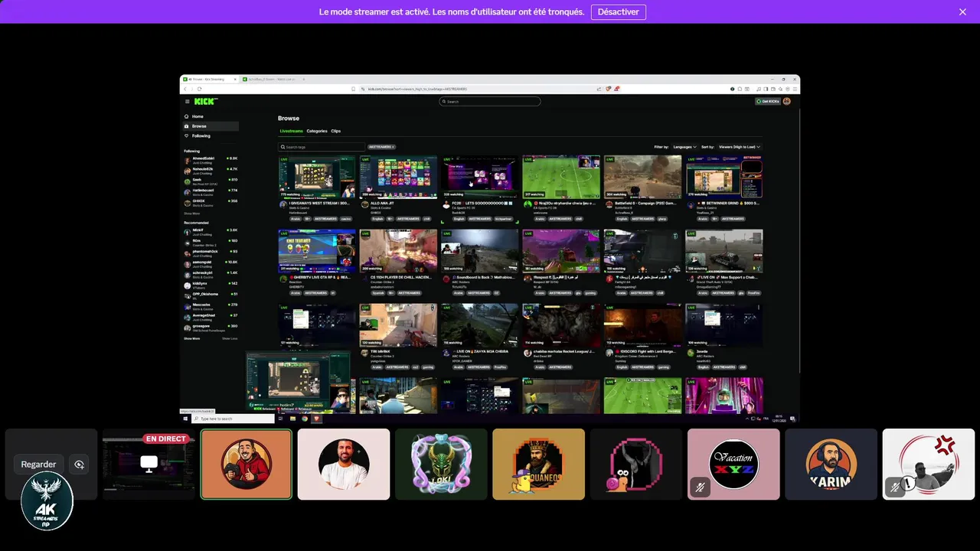Open the GIVEAWAYS WEST STREAM thumbnail
The width and height of the screenshot is (980, 551).
[x=317, y=177]
